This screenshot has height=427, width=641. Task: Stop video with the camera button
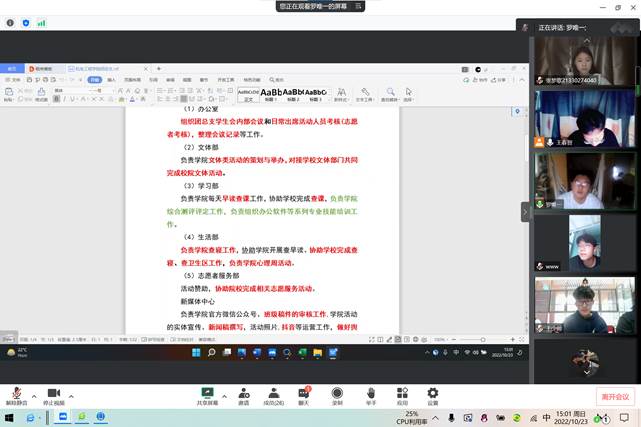pos(54,396)
